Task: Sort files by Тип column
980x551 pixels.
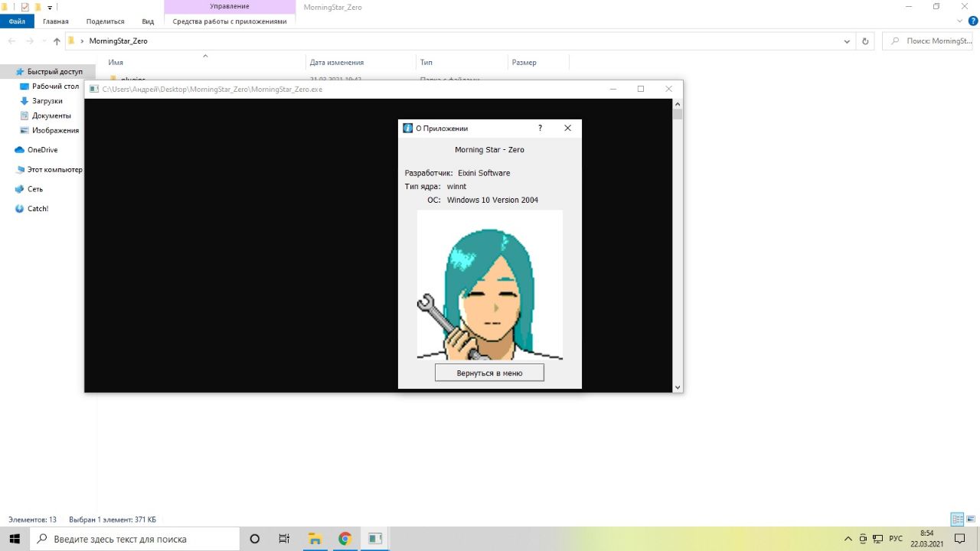Action: click(426, 62)
